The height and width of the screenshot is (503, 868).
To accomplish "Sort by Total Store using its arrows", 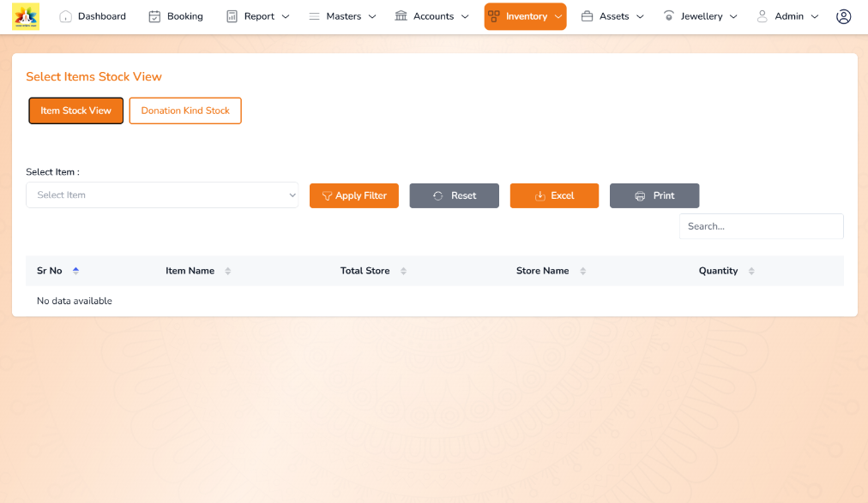I will coord(404,271).
